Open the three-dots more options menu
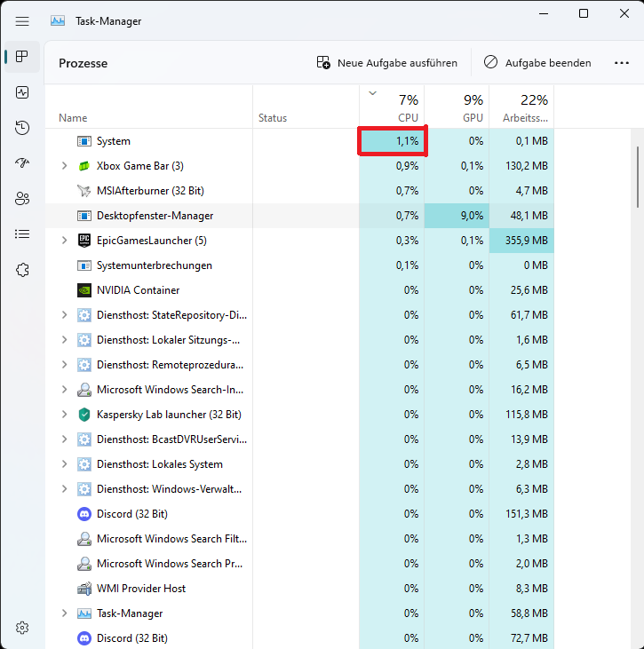644x649 pixels. click(x=621, y=63)
